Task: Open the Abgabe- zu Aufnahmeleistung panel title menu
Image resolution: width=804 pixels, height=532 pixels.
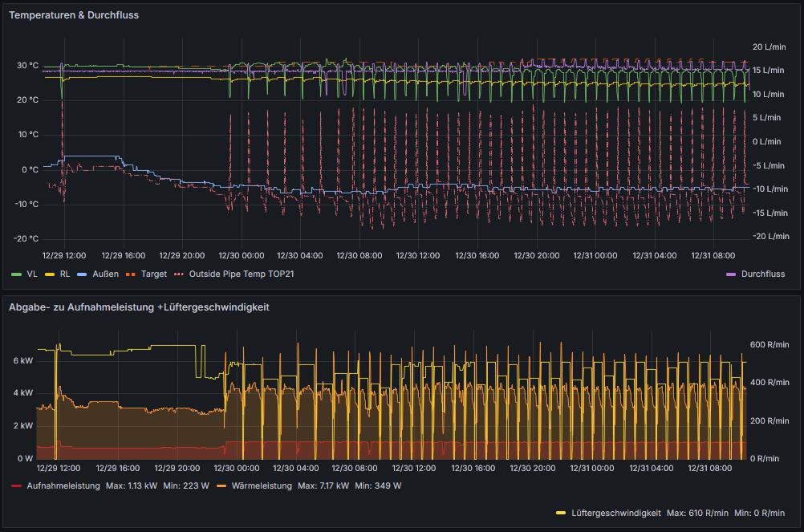Action: pyautogui.click(x=150, y=307)
